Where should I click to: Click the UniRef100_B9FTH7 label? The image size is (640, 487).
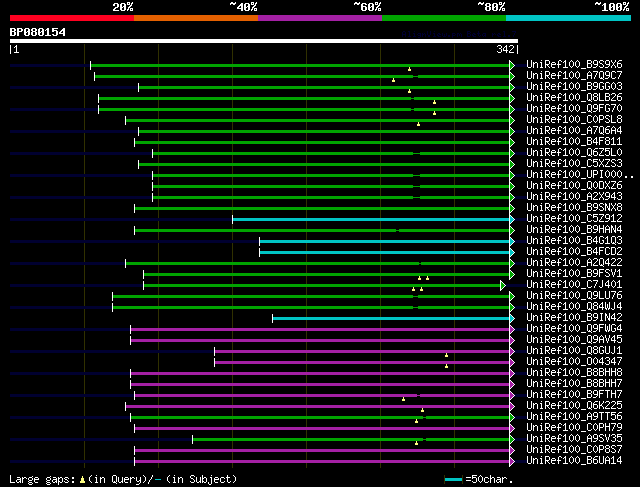pos(574,395)
